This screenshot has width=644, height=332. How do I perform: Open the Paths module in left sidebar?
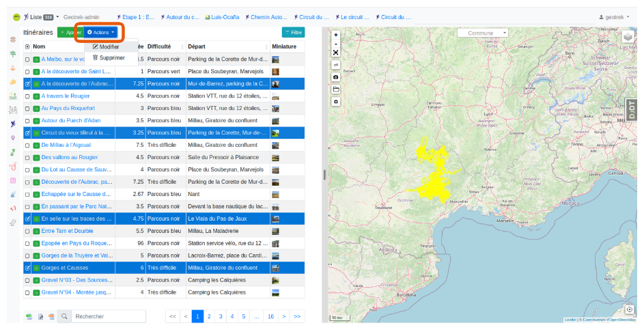point(13,40)
